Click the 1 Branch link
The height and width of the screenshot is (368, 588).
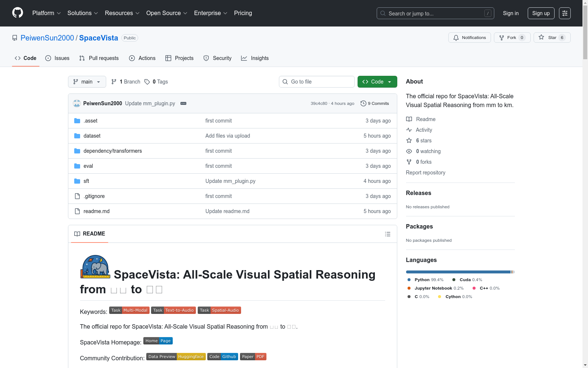126,82
